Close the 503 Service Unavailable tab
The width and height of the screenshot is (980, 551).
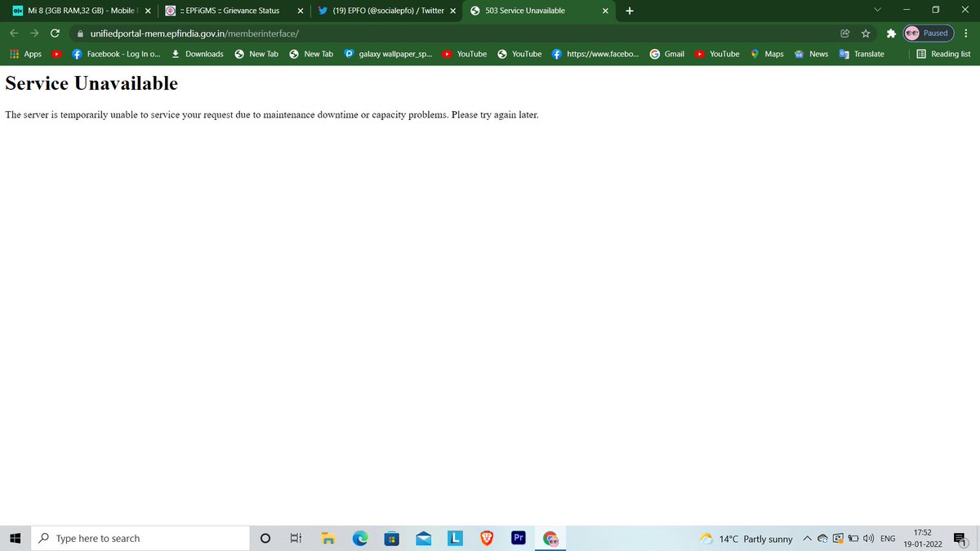(x=605, y=11)
